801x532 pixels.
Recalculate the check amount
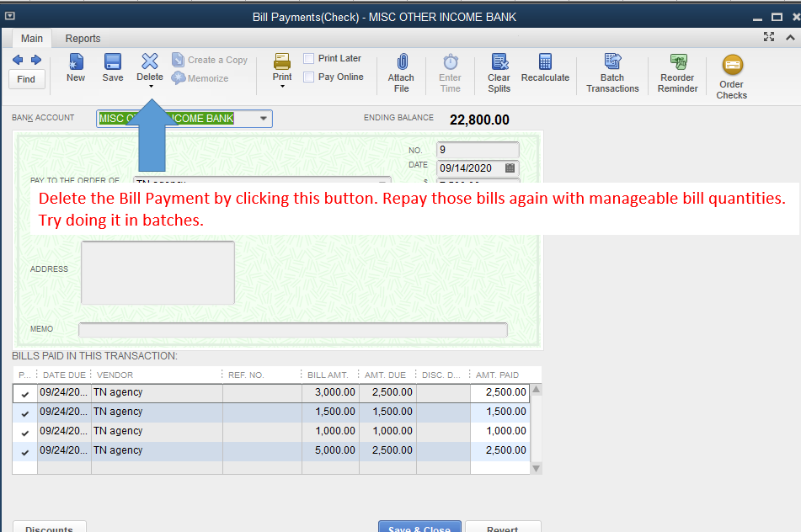point(545,68)
